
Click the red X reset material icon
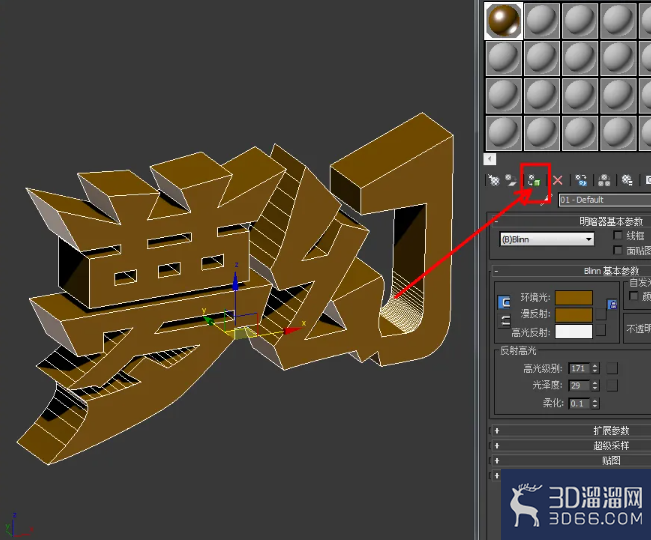coord(558,180)
